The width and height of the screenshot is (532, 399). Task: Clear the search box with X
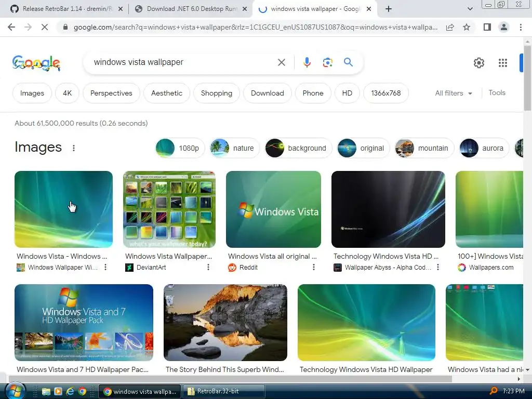(281, 62)
